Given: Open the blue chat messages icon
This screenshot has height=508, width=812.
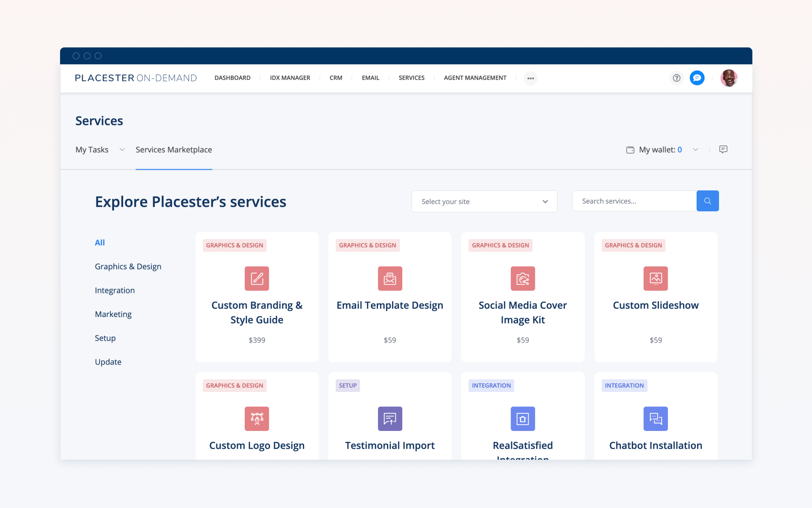Looking at the screenshot, I should coord(697,78).
